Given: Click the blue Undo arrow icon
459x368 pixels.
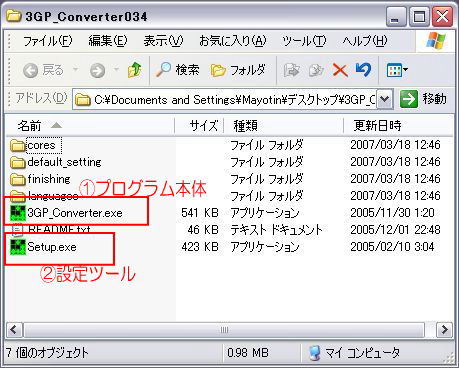Looking at the screenshot, I should tap(363, 70).
